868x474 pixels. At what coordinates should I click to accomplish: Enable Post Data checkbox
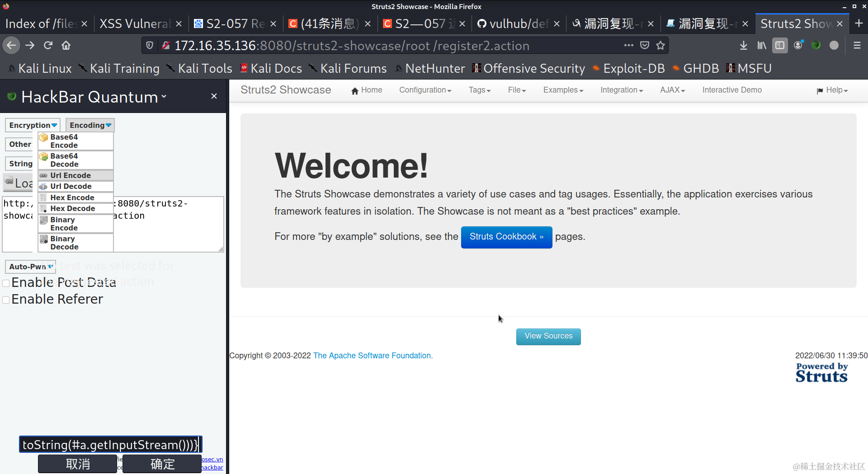6,283
